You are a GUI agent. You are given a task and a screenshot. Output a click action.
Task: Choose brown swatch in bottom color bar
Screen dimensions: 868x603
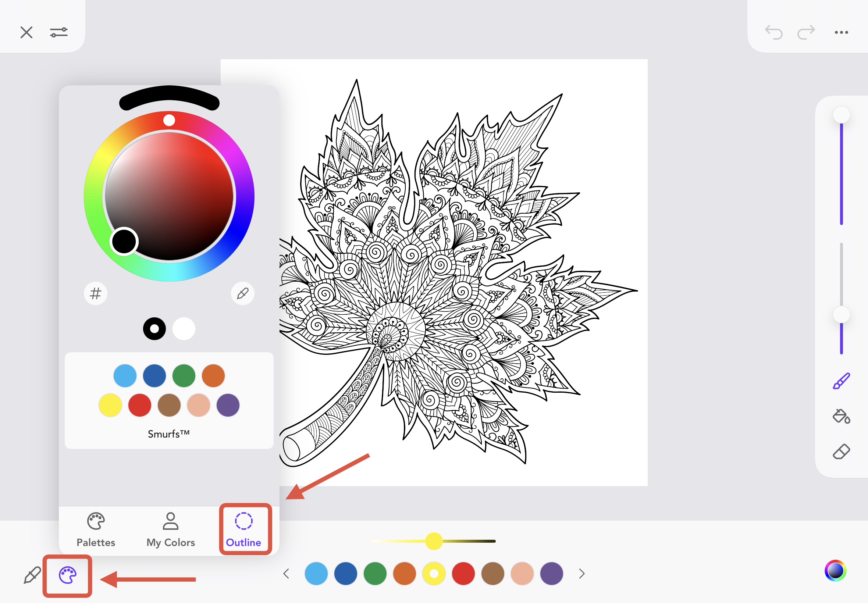(x=493, y=574)
